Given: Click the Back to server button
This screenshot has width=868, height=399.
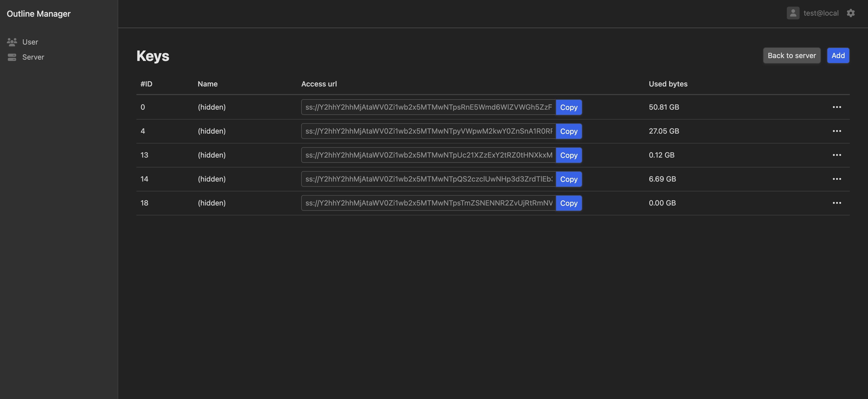Looking at the screenshot, I should click(791, 55).
